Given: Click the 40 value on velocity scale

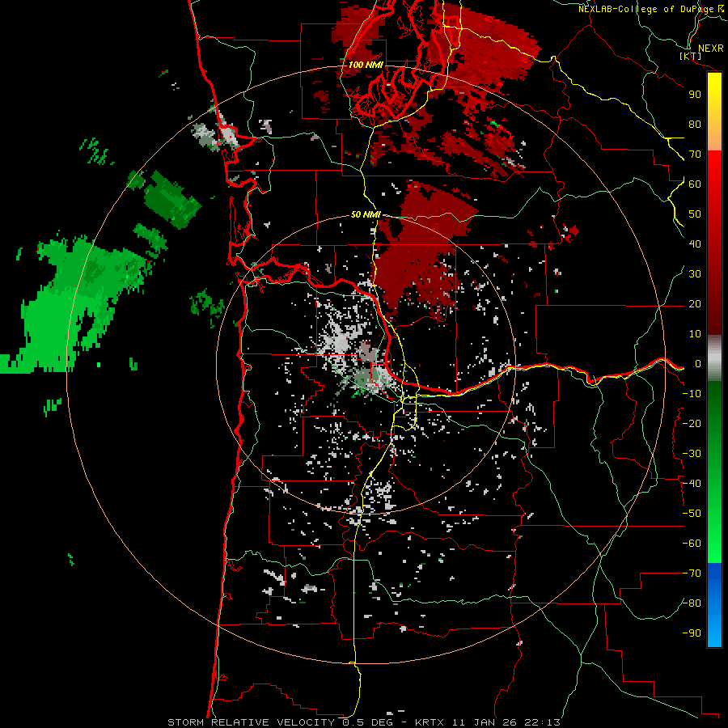Looking at the screenshot, I should pos(695,243).
